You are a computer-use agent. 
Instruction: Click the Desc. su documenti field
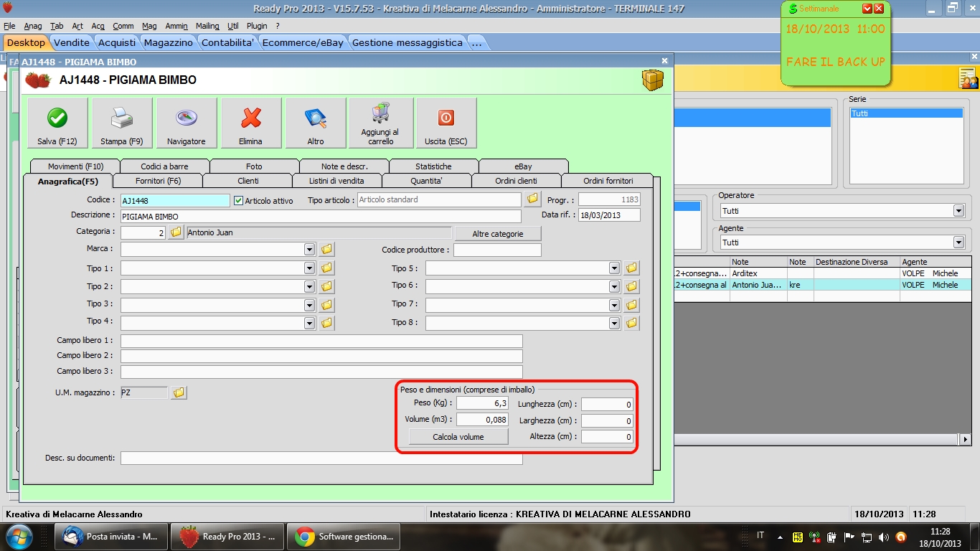(321, 458)
